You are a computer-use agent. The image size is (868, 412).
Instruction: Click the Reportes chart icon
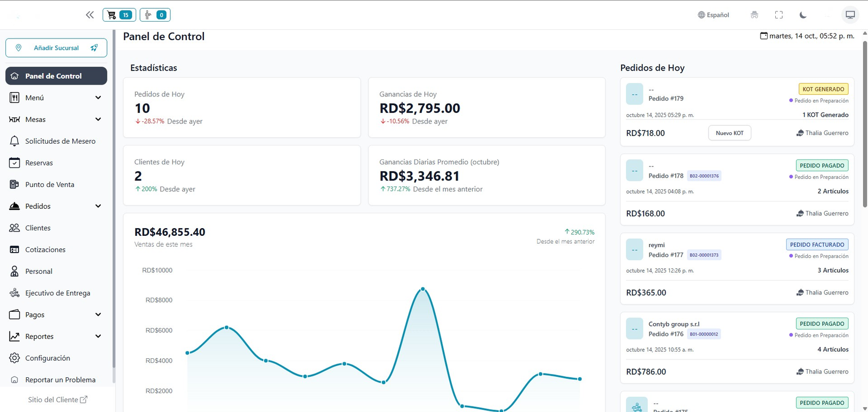15,336
